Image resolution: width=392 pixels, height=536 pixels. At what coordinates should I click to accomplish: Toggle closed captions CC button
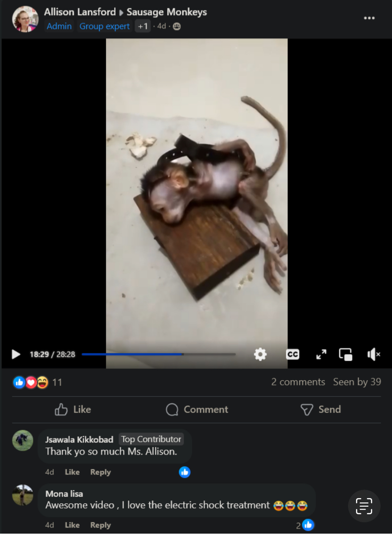(x=293, y=354)
